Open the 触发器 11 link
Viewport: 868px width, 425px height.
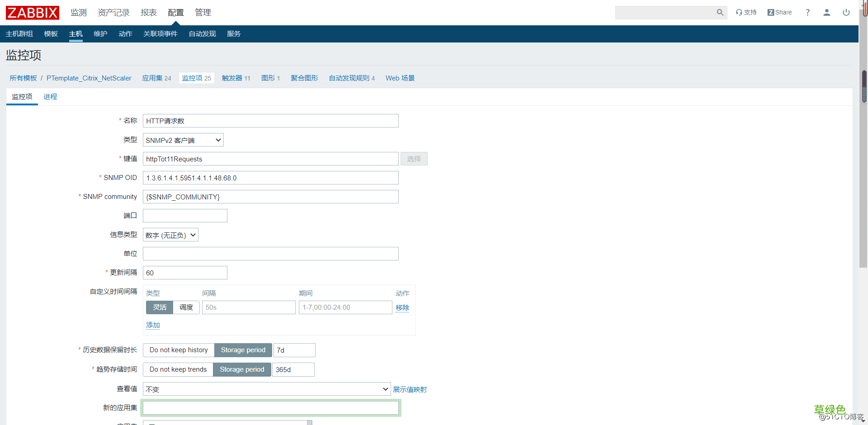236,78
